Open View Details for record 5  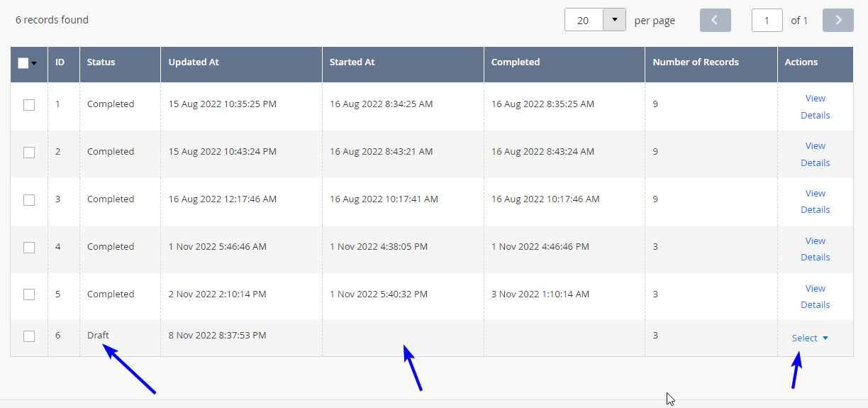(816, 297)
